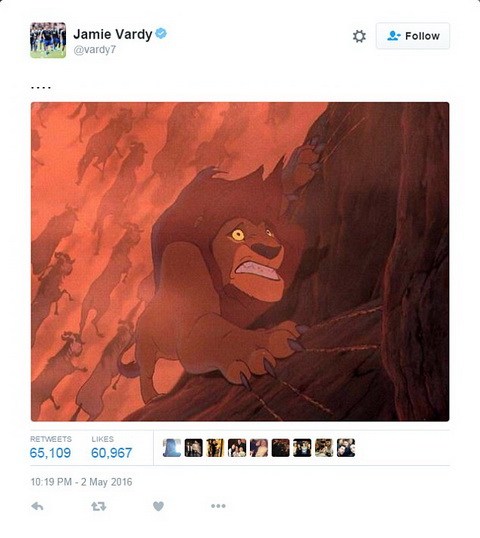Viewport: 480px width, 538px height.
Task: View the 60,967 likes list
Action: 112,448
